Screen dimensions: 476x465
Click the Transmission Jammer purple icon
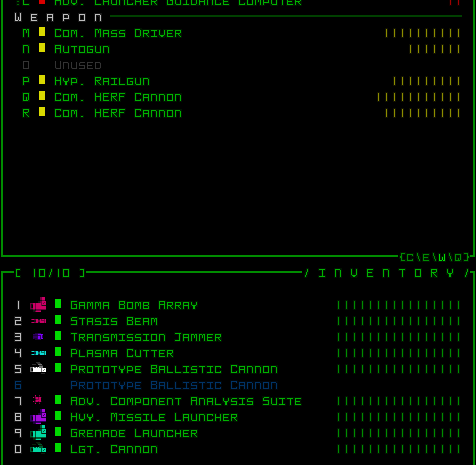click(x=38, y=337)
